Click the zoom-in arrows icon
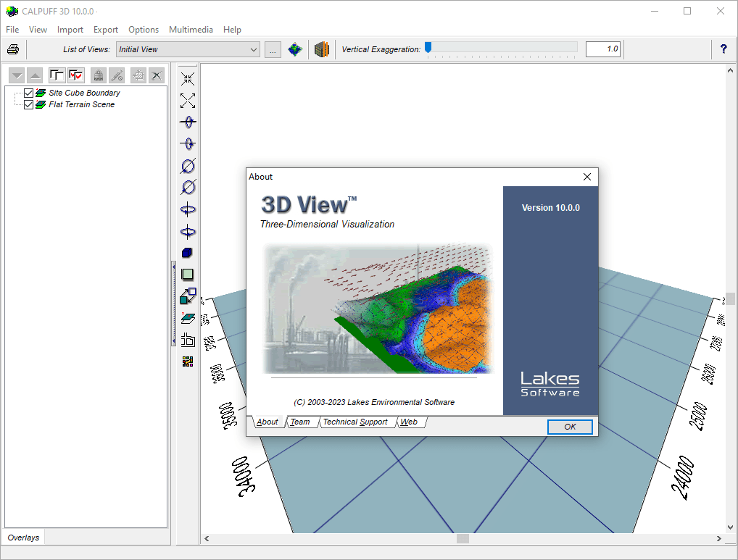 click(188, 79)
